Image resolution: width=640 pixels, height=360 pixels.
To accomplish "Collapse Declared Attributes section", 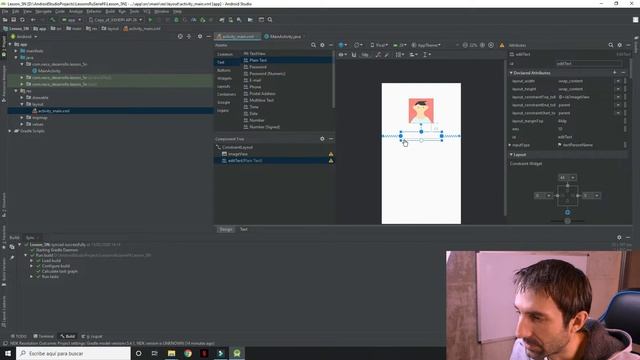I will coord(511,73).
